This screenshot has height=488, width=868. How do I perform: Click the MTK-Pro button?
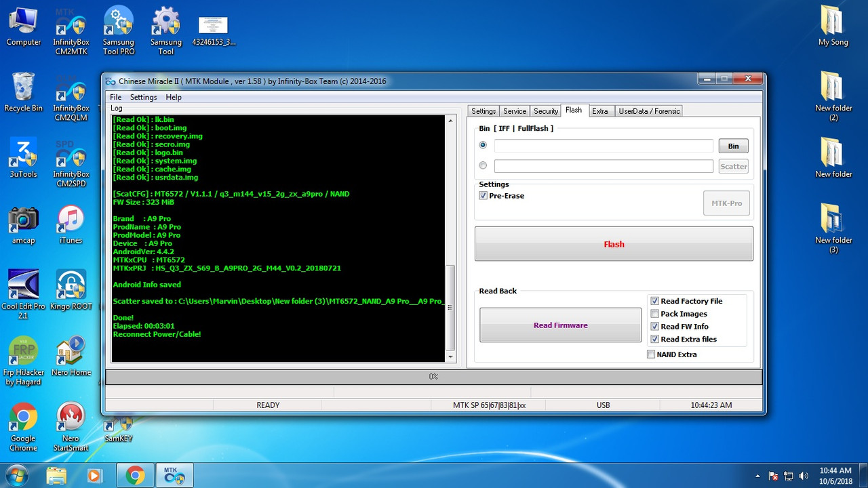pyautogui.click(x=726, y=203)
